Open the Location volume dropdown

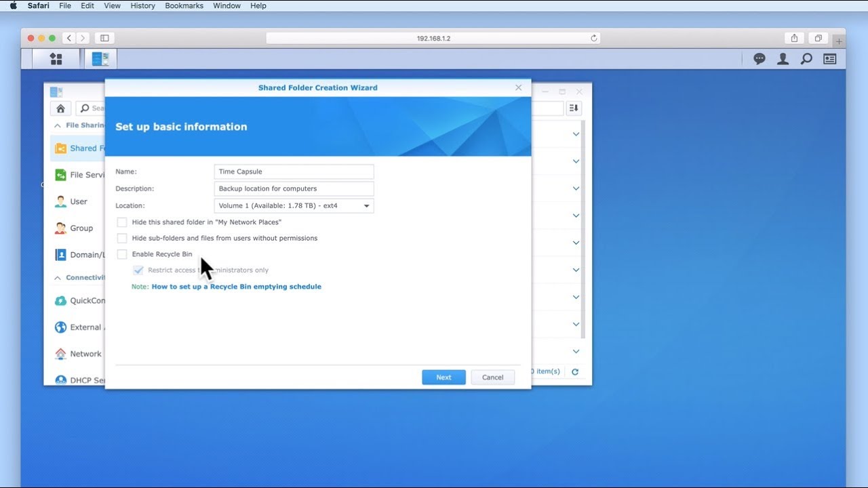(294, 205)
